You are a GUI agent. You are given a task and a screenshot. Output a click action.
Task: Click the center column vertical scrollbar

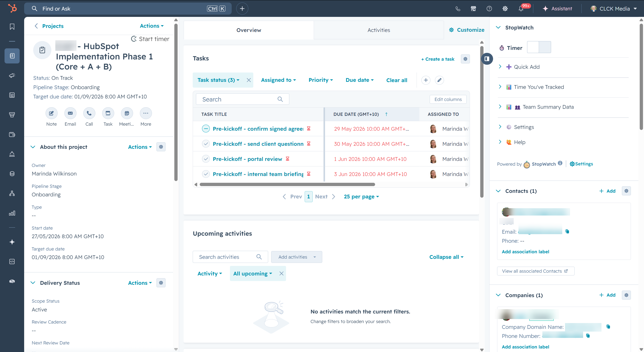482,122
